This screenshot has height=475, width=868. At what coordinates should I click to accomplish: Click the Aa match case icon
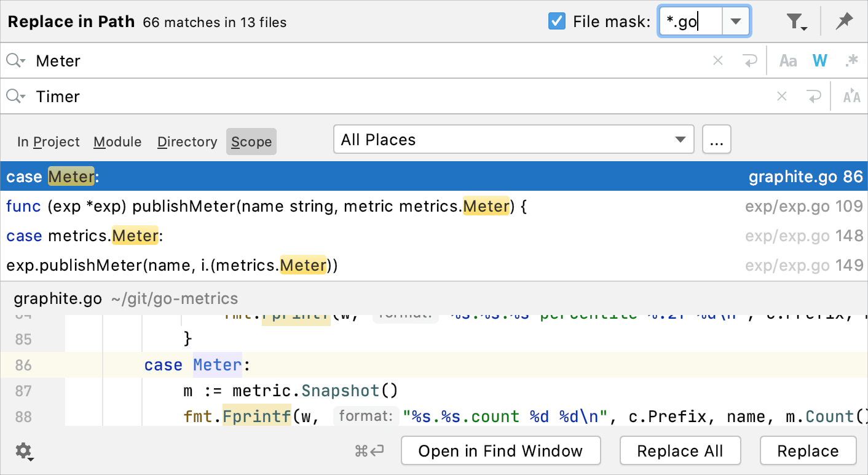788,60
